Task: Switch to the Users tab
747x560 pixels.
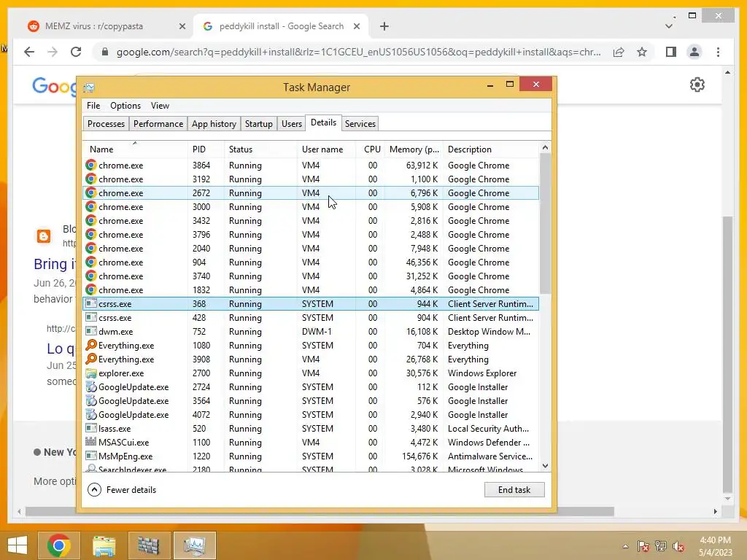Action: tap(292, 124)
